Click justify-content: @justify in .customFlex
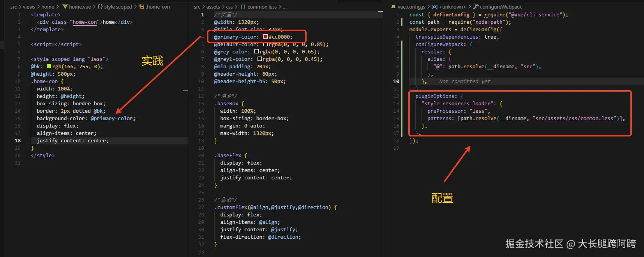This screenshot has height=257, width=644. pyautogui.click(x=259, y=229)
